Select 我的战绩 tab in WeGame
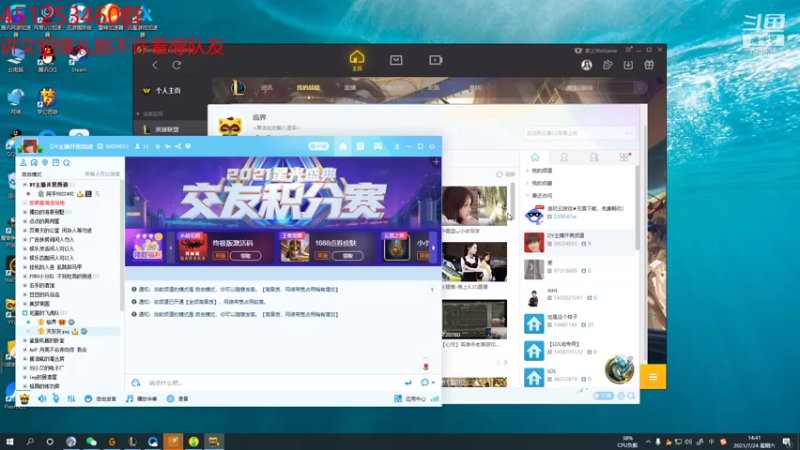Screen dimensions: 800x450 [308, 88]
